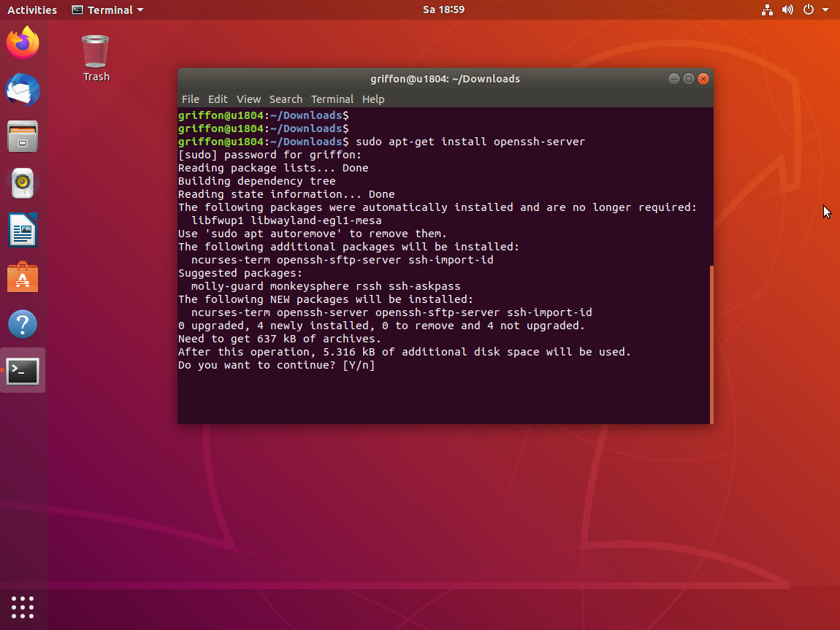Open the Help question mark icon

(23, 324)
